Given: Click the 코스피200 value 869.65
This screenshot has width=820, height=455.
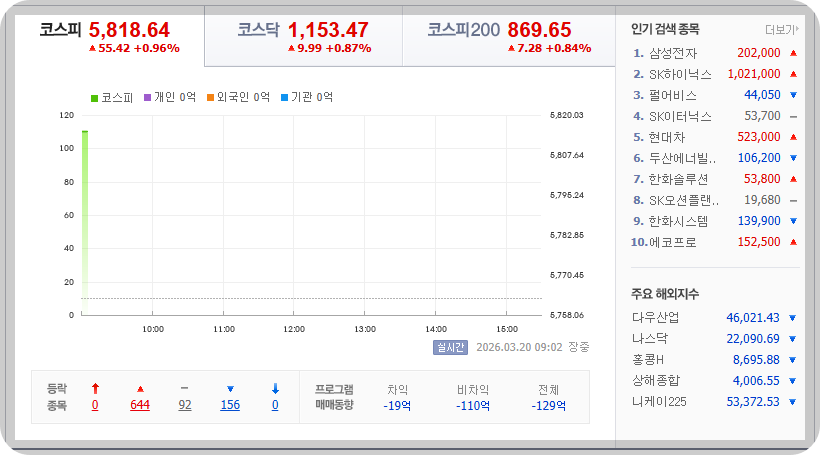Looking at the screenshot, I should coord(539,30).
